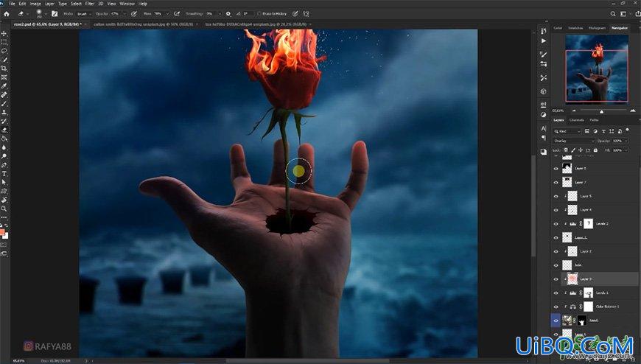Toggle visibility of Layer 4

point(556,210)
